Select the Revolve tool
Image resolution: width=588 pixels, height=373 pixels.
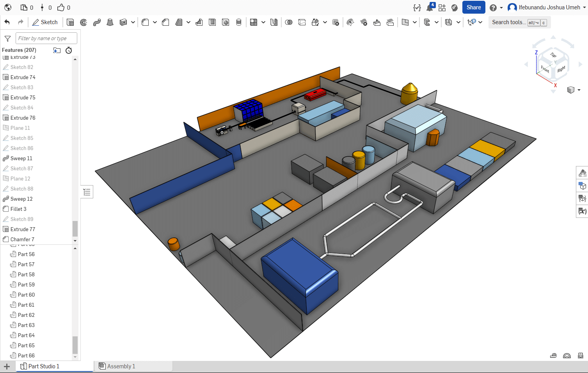(83, 22)
